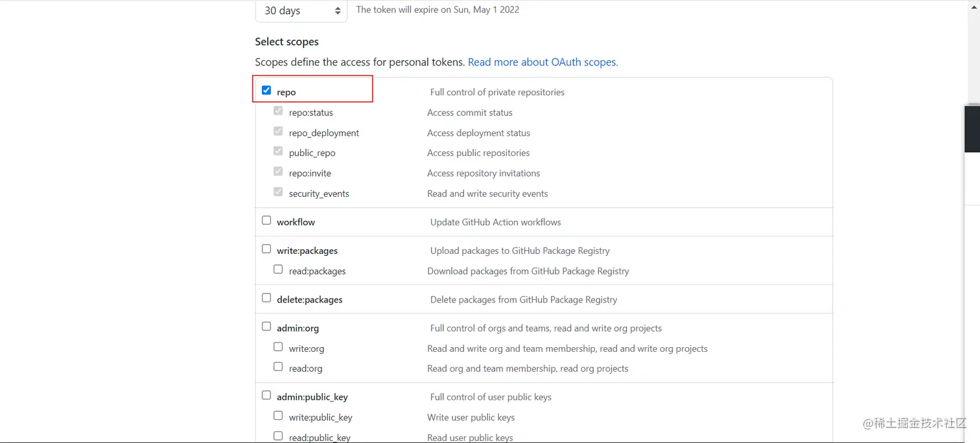The image size is (980, 443).
Task: Open the 30 days expiration dropdown
Action: point(302,10)
